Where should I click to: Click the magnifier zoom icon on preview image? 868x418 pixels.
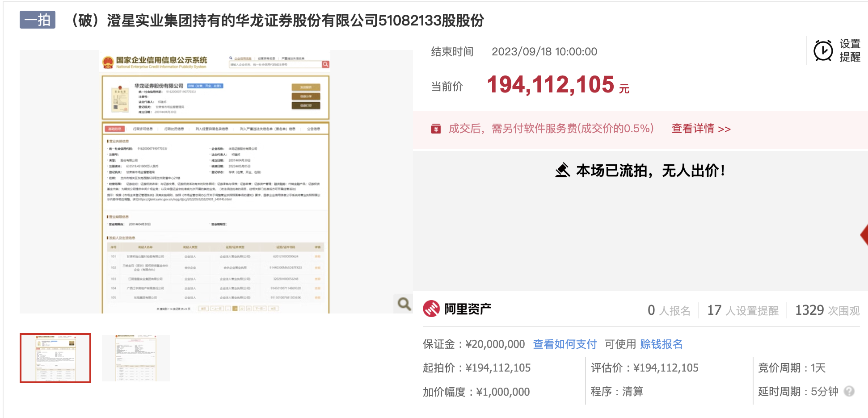[404, 304]
